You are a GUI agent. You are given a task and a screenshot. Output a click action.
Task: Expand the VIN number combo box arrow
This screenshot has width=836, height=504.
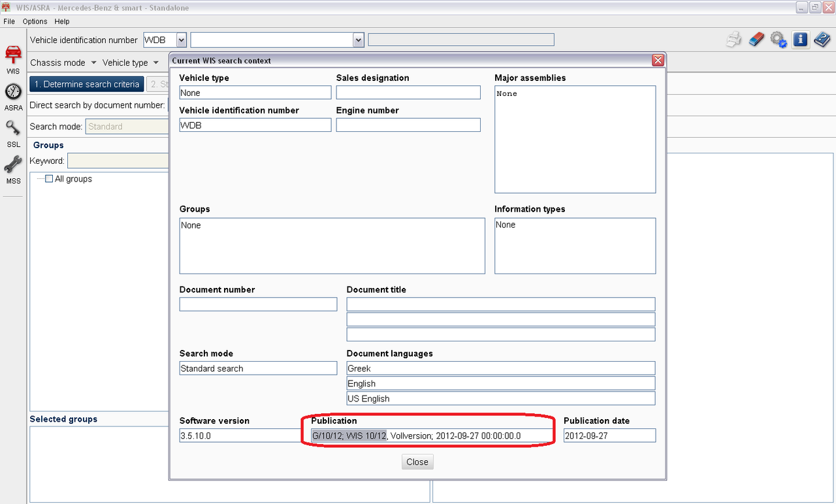pyautogui.click(x=358, y=40)
